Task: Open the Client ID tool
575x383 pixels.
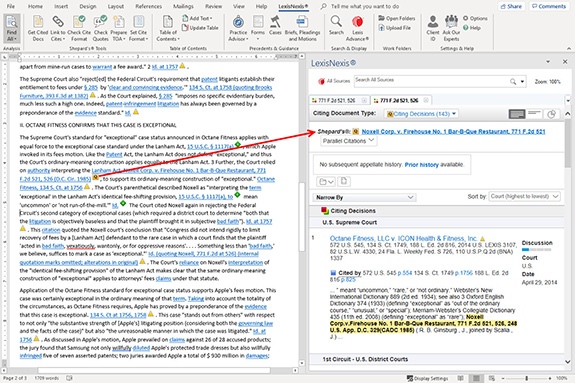Action: point(433,28)
